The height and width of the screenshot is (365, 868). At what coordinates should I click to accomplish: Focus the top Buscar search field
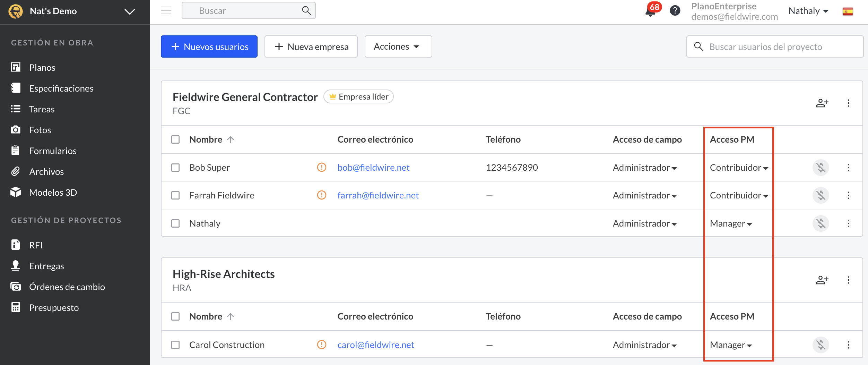pos(249,11)
